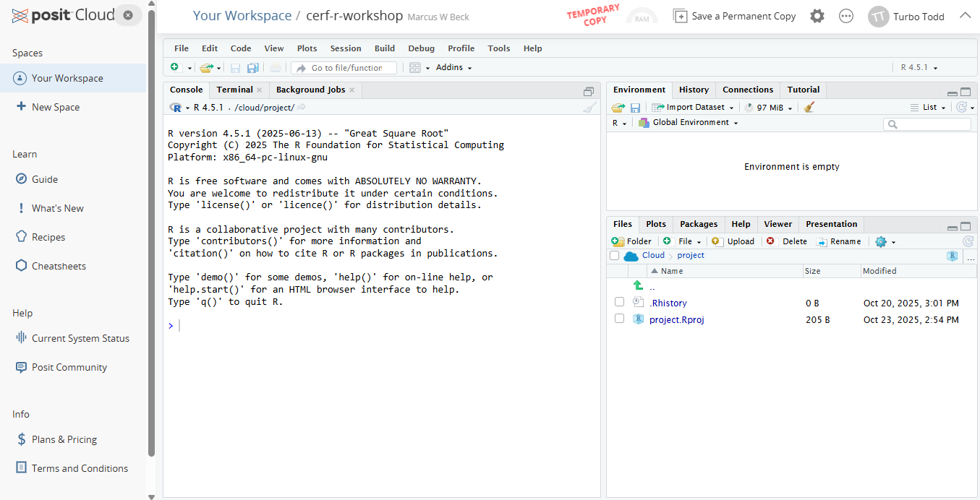
Task: Create a new folder in Files pane
Action: point(631,241)
